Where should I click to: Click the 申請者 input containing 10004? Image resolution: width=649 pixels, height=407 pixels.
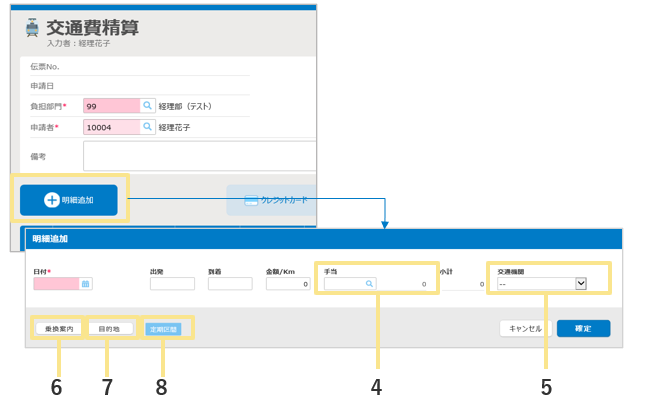(x=110, y=127)
